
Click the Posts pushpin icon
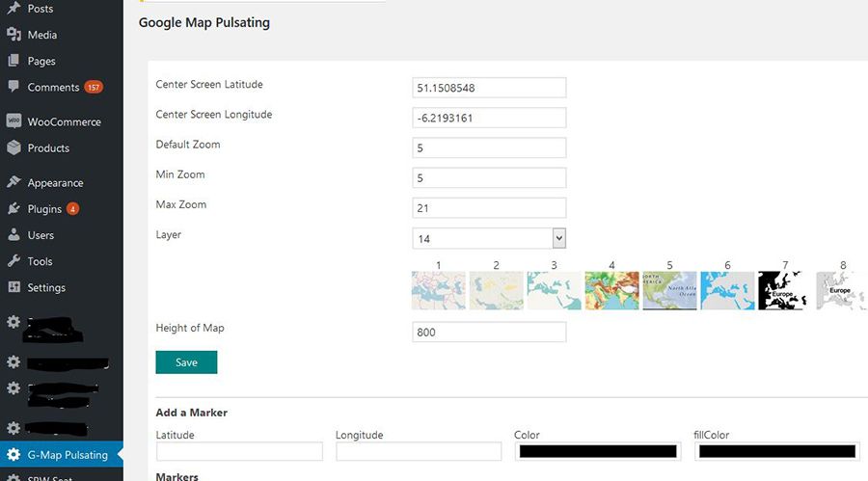[x=14, y=9]
